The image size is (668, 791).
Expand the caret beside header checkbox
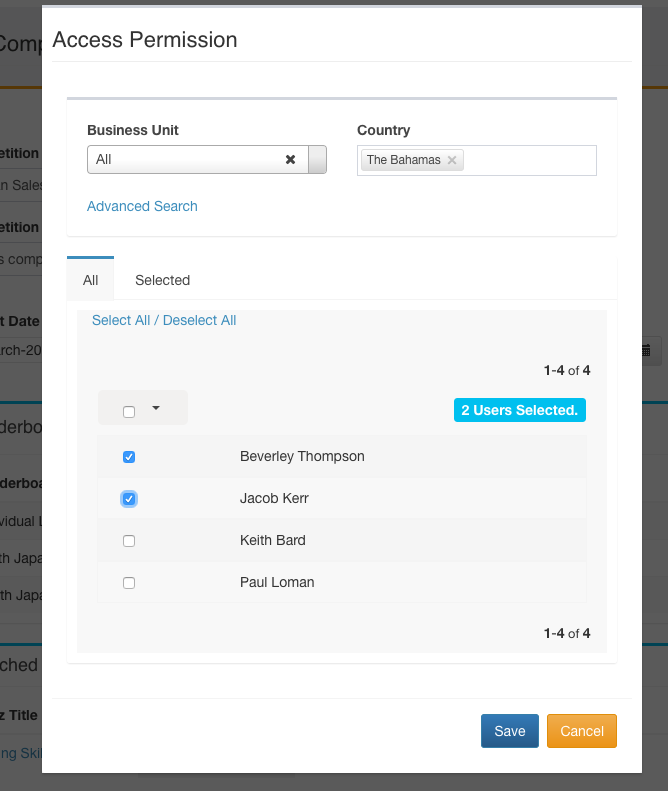click(155, 408)
